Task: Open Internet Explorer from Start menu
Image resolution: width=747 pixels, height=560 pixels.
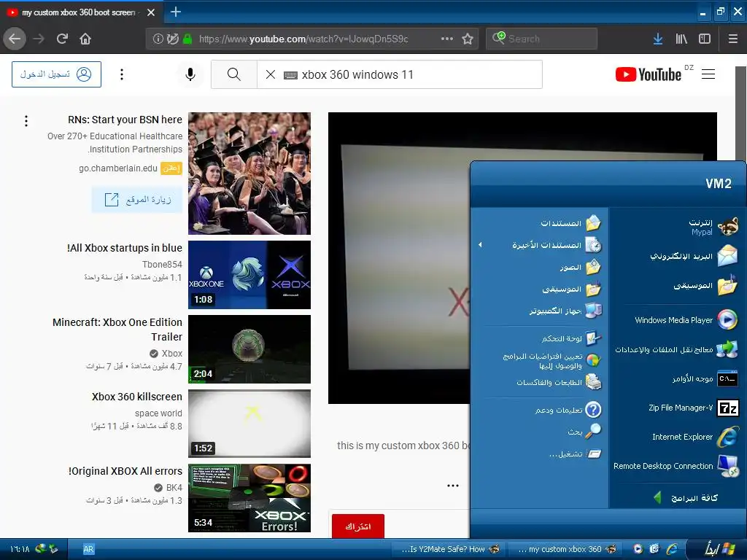Action: coord(695,437)
